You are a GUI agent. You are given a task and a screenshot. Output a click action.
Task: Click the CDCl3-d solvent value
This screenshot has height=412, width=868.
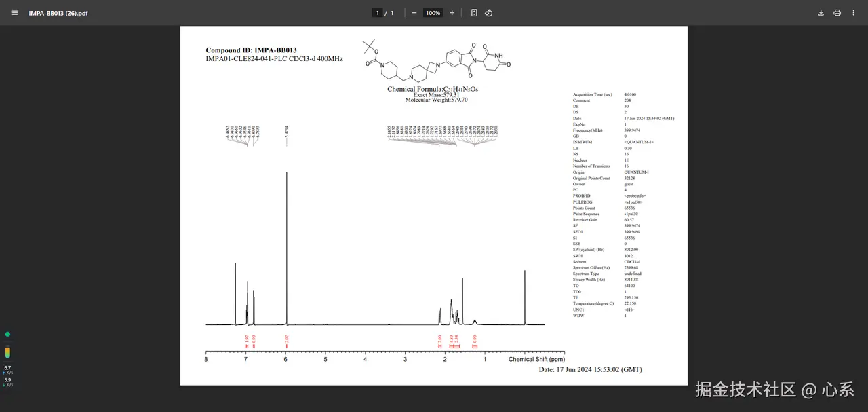click(632, 262)
